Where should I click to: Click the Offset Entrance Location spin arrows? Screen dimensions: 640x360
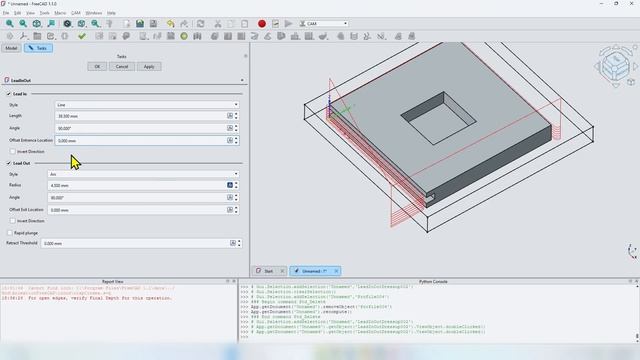coord(236,140)
